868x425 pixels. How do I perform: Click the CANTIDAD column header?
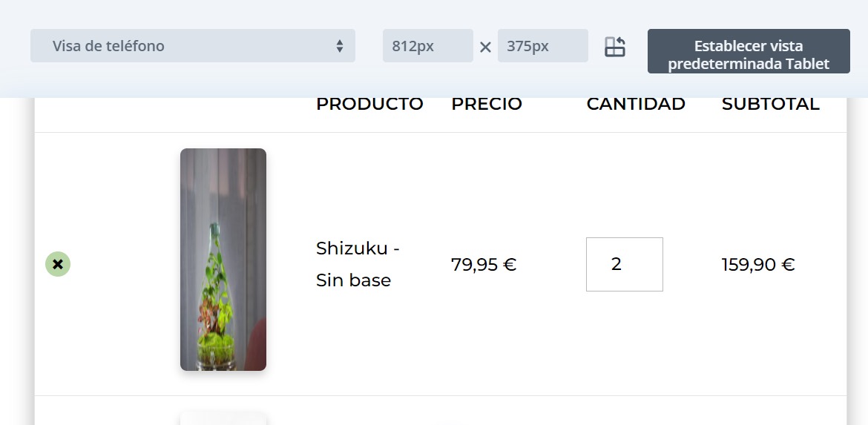636,104
